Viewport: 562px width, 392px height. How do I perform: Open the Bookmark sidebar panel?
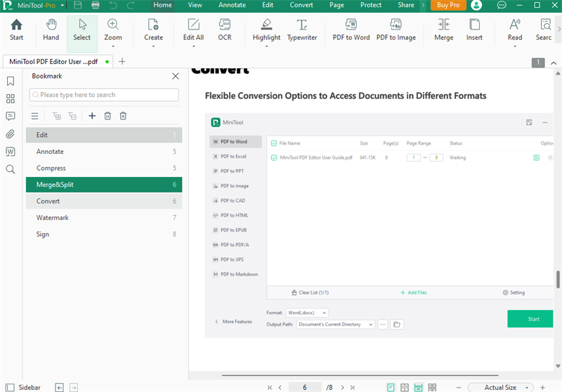[11, 81]
